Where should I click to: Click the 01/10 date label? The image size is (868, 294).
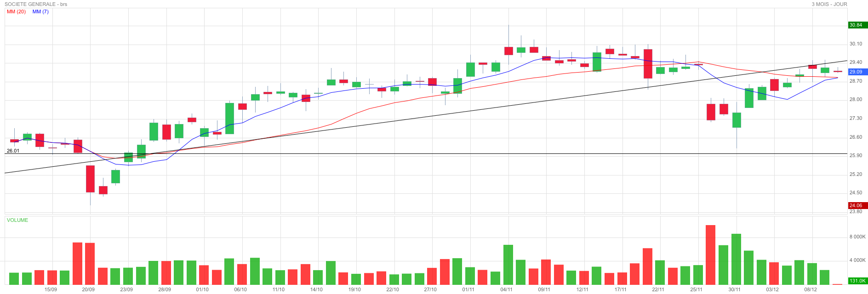202,289
